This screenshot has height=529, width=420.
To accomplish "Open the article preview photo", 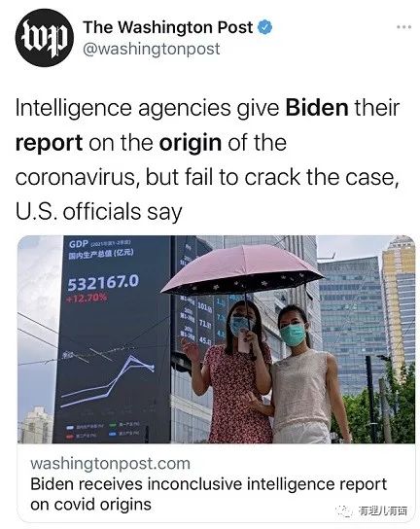I will [x=216, y=339].
